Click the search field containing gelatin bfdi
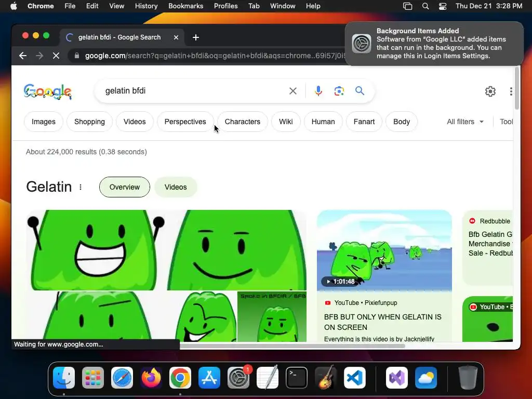This screenshot has width=532, height=399. pos(193,91)
